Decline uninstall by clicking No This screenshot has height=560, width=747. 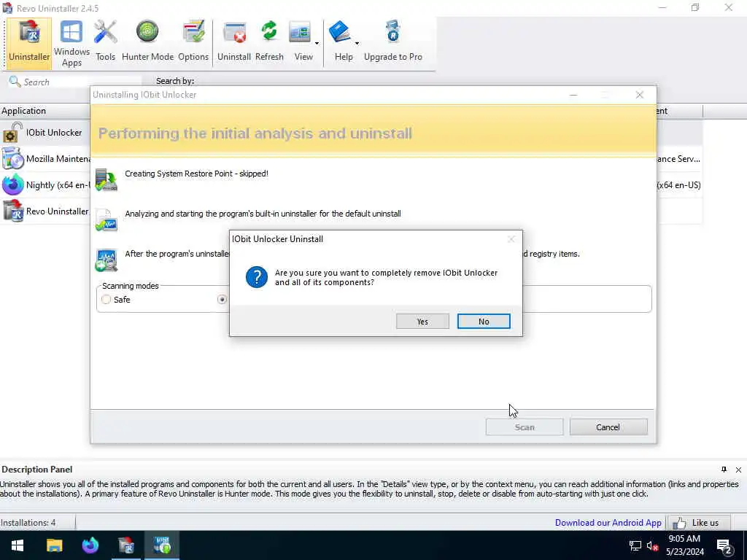pos(484,322)
